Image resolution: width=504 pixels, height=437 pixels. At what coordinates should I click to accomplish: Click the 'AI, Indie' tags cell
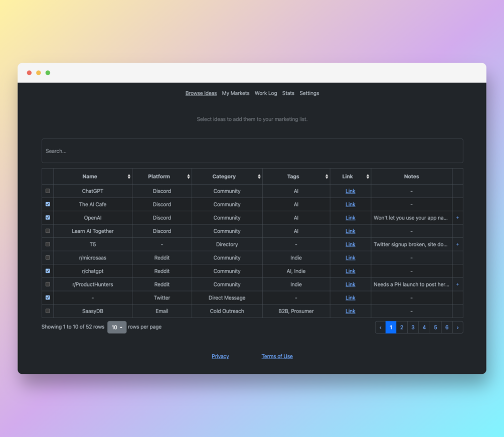point(296,271)
